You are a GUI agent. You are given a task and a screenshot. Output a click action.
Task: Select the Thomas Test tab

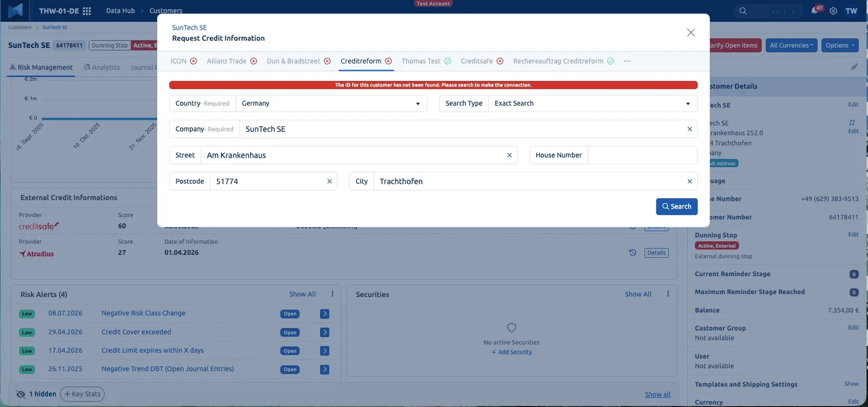[x=426, y=61]
